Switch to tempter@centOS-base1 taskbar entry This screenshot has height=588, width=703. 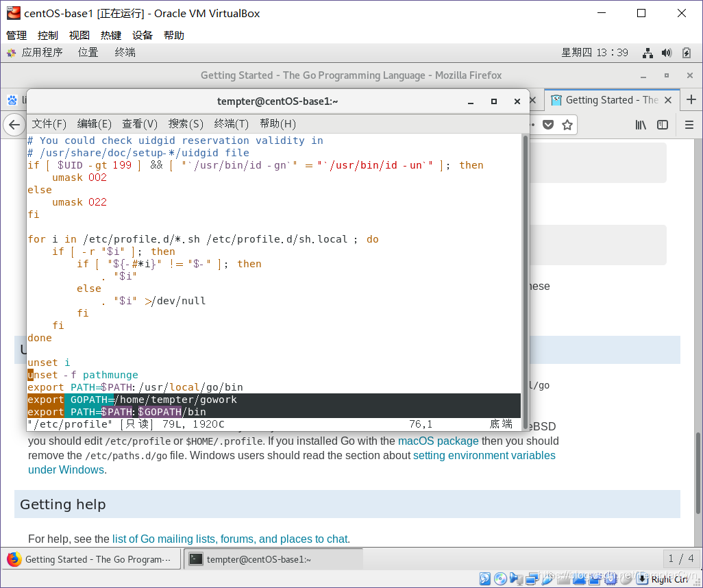[273, 559]
